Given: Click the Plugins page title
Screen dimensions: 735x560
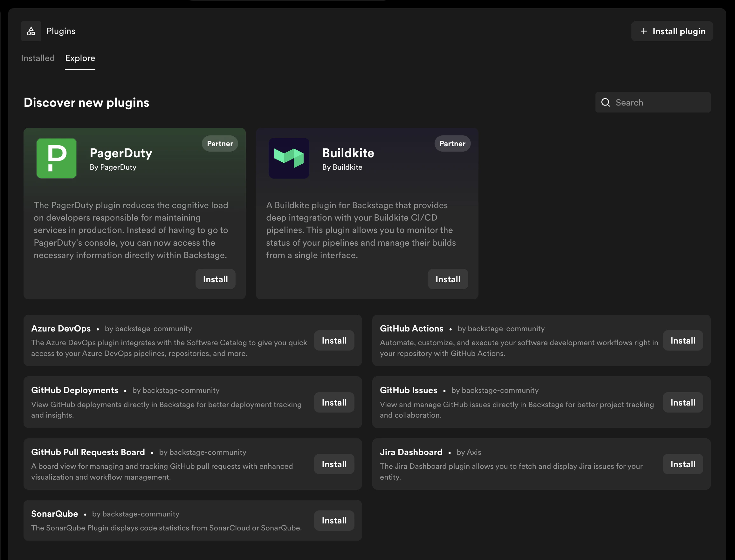Looking at the screenshot, I should point(61,31).
